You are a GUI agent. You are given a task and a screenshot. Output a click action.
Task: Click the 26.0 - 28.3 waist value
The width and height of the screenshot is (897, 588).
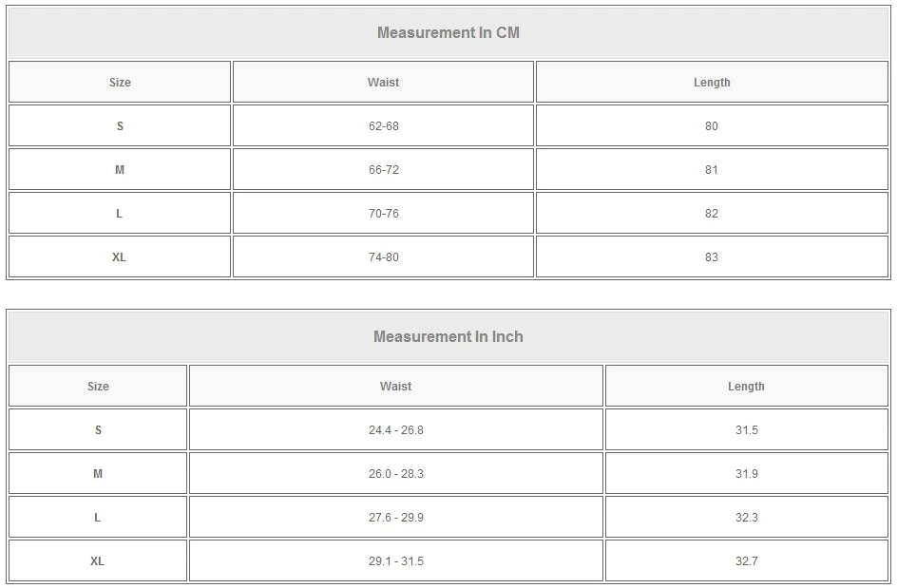[396, 474]
